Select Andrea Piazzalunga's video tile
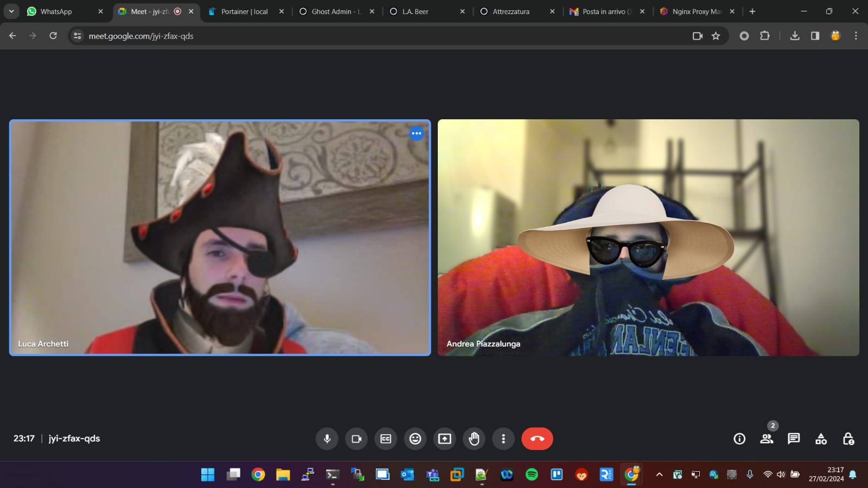 click(648, 237)
